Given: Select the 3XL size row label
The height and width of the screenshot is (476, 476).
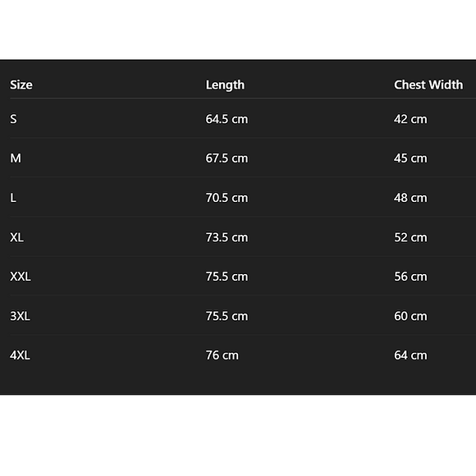Looking at the screenshot, I should tap(20, 316).
